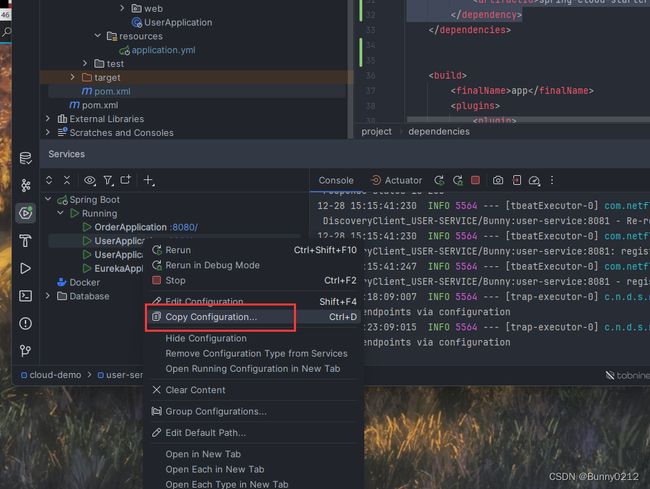Open the Terminal tool window icon
The width and height of the screenshot is (650, 489).
[x=25, y=296]
